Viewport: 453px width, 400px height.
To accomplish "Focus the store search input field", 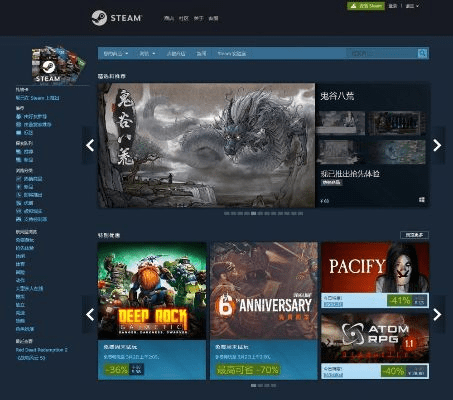I will tap(382, 53).
